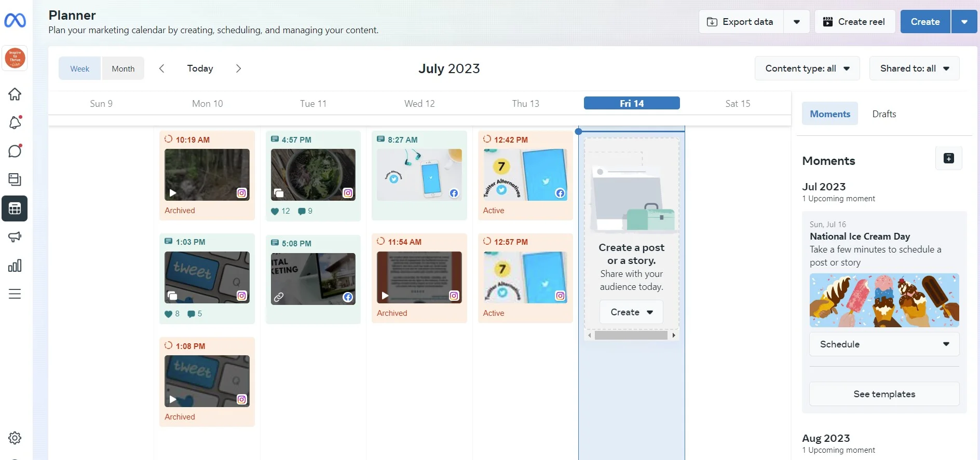Open the Notifications bell icon
The image size is (980, 460).
coord(15,122)
